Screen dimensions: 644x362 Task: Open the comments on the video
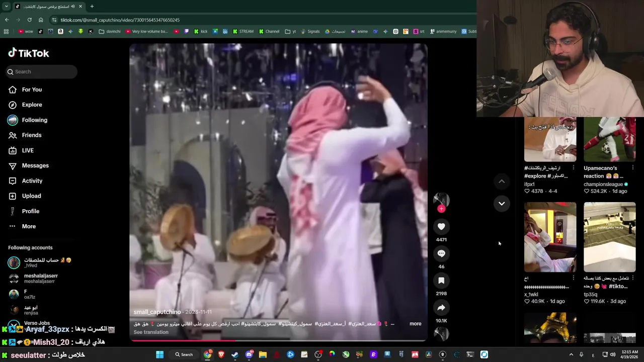tap(441, 253)
